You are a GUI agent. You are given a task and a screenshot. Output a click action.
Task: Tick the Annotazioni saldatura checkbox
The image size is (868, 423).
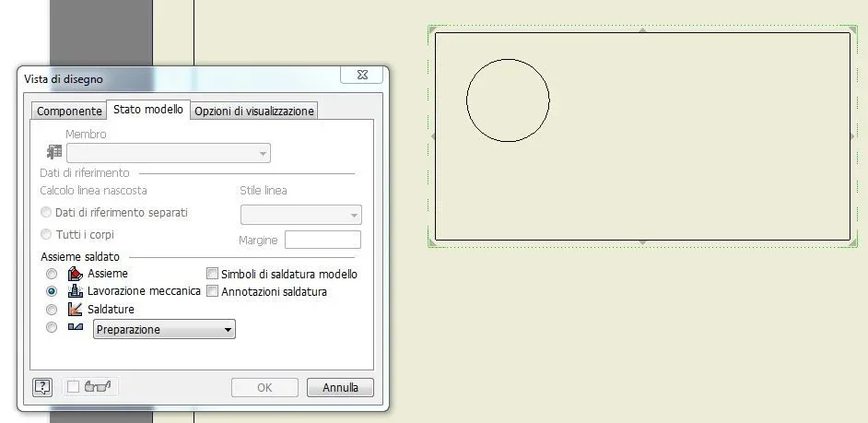[212, 291]
